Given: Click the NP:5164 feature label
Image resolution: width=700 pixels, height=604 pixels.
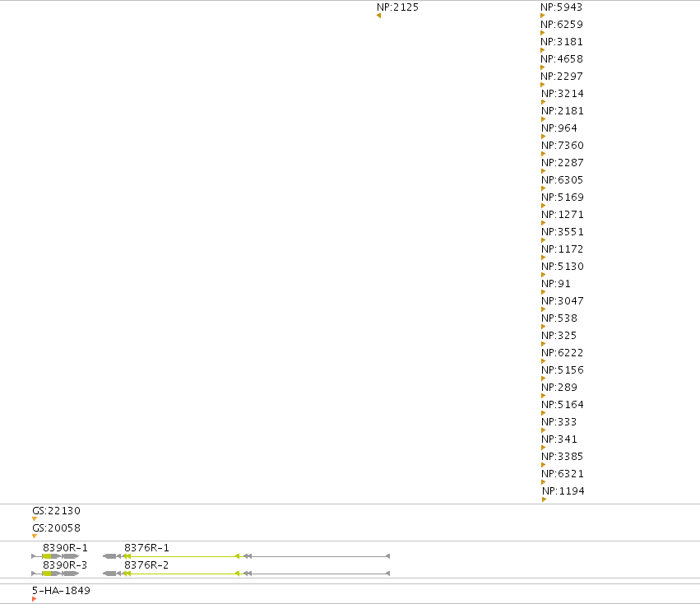Looking at the screenshot, I should coord(563,405).
